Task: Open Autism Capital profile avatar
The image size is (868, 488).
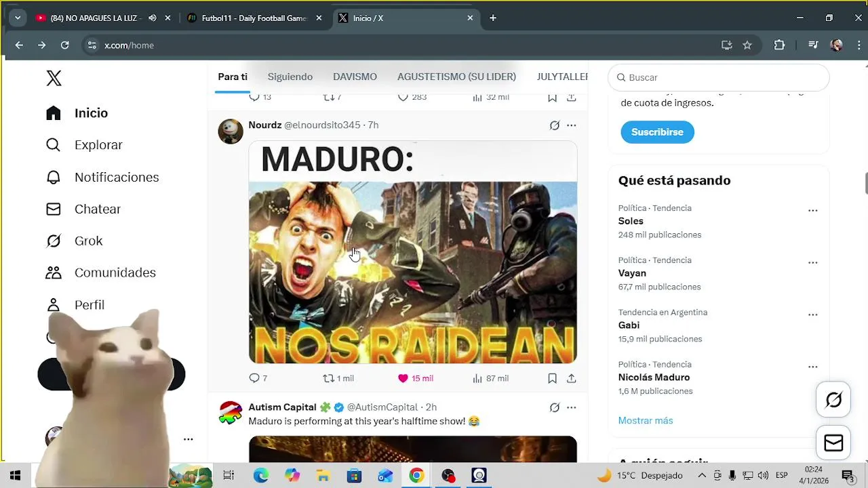Action: tap(231, 412)
